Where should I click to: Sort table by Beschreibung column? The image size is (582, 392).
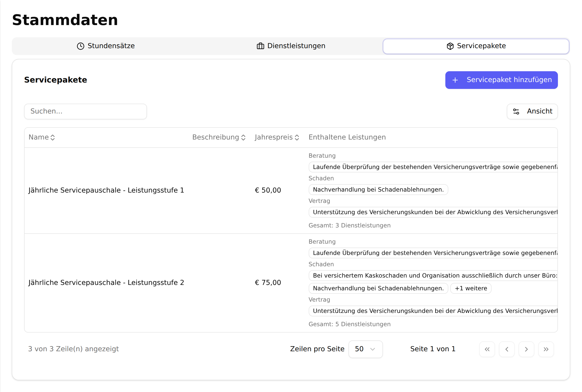point(219,137)
